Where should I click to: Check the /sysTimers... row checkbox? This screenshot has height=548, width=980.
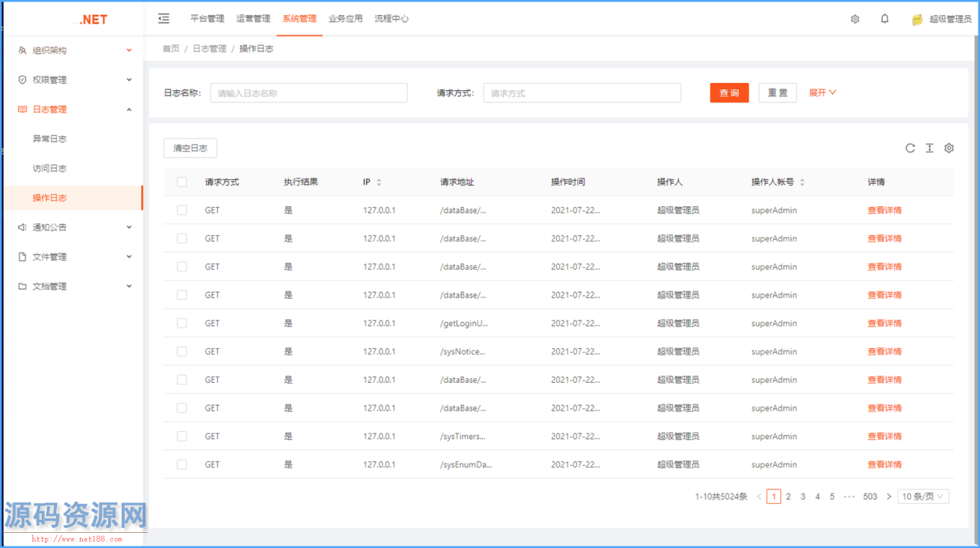[x=182, y=436]
